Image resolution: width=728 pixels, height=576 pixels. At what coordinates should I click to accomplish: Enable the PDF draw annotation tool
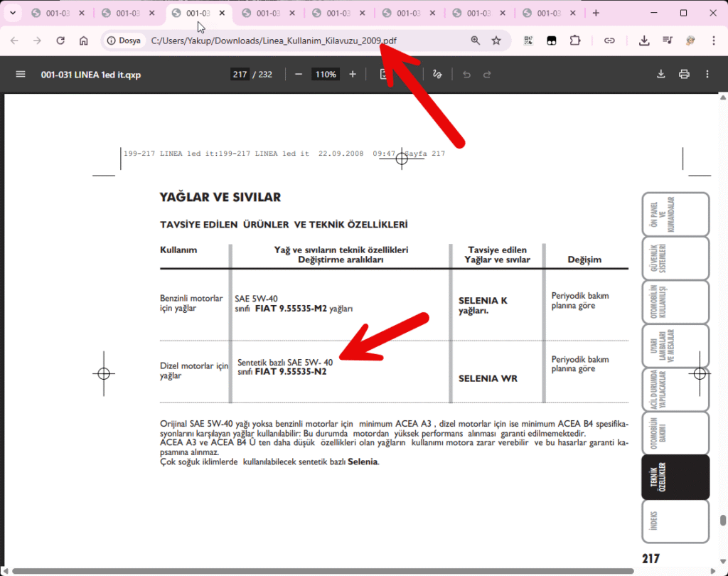438,74
